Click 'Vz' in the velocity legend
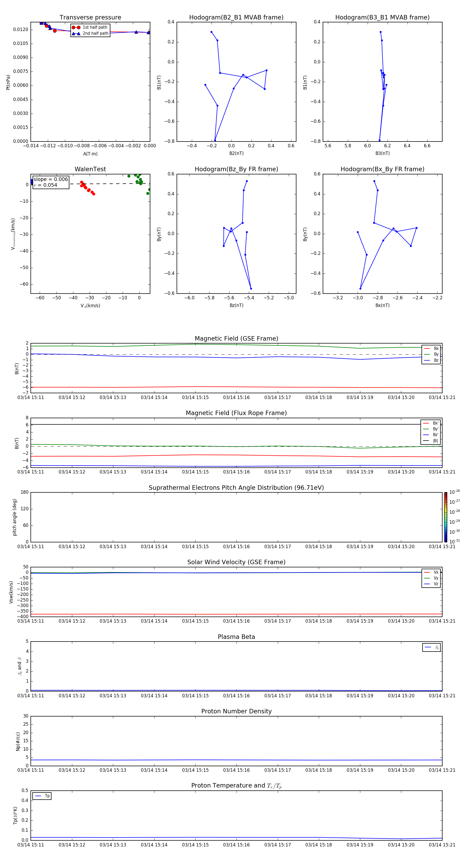 431,584
